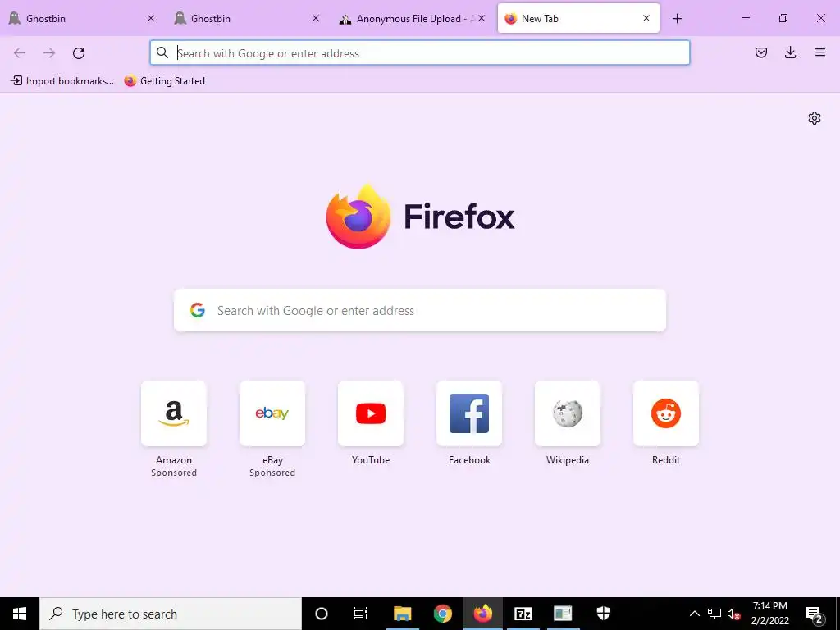Open the clock and date flyout

pyautogui.click(x=769, y=614)
